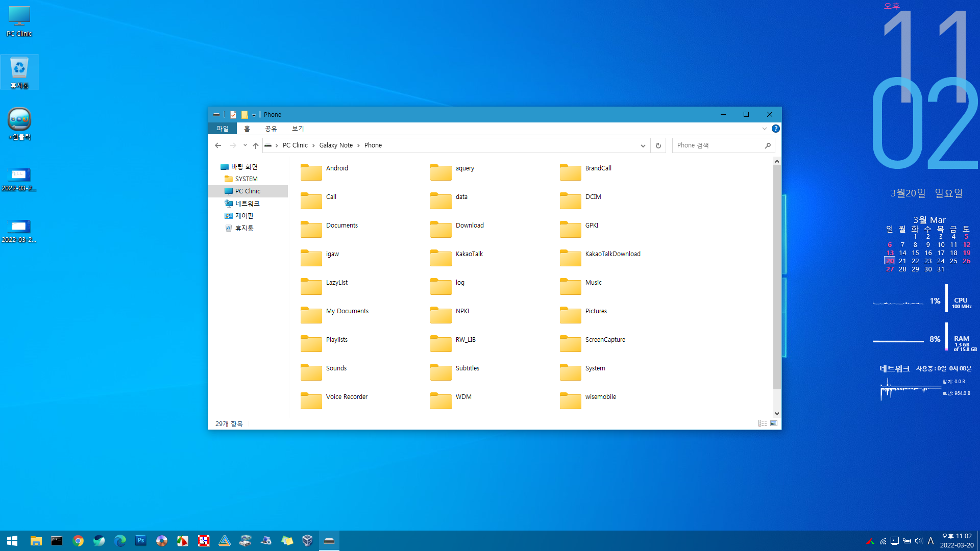This screenshot has width=980, height=551.
Task: Open the Call folder
Action: point(319,201)
